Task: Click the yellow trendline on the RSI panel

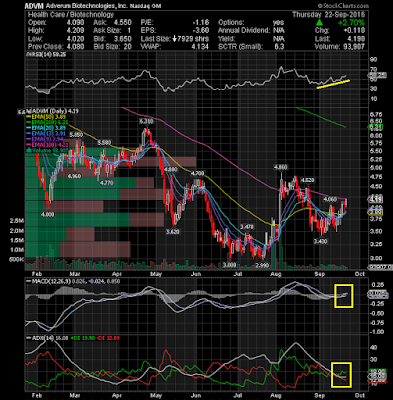Action: tap(333, 84)
